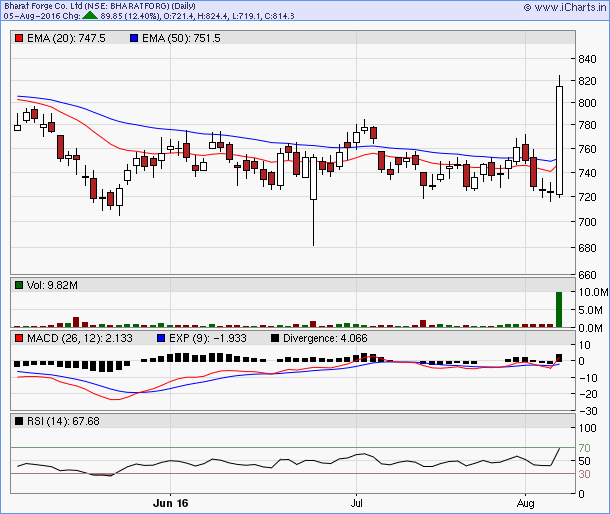Click the 05-Aug-2016 date text
610x514 pixels.
(33, 16)
